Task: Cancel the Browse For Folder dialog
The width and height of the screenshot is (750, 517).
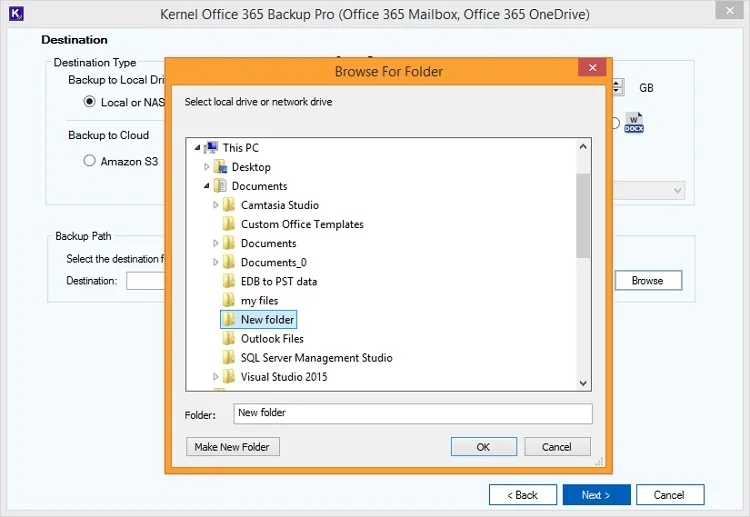Action: coord(557,447)
